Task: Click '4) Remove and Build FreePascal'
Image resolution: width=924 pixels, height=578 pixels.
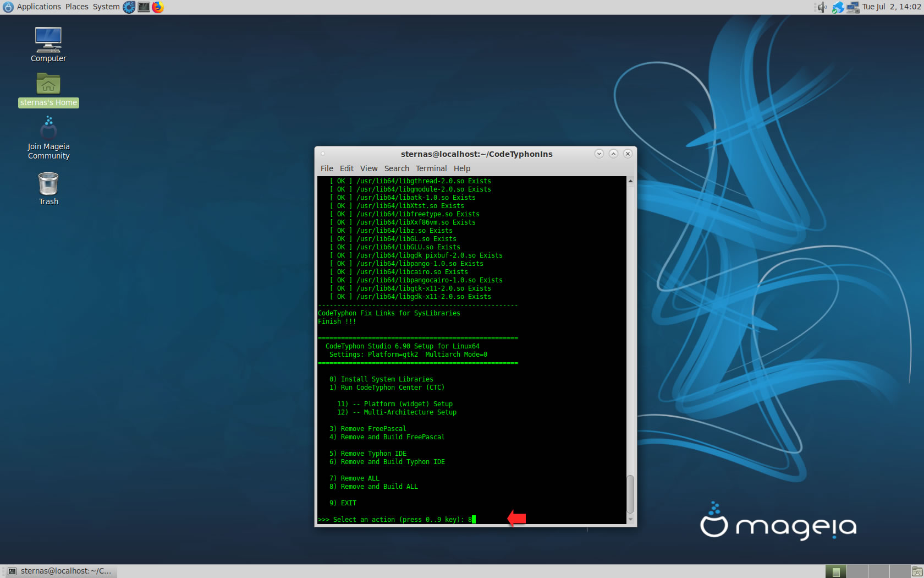Action: pyautogui.click(x=387, y=437)
